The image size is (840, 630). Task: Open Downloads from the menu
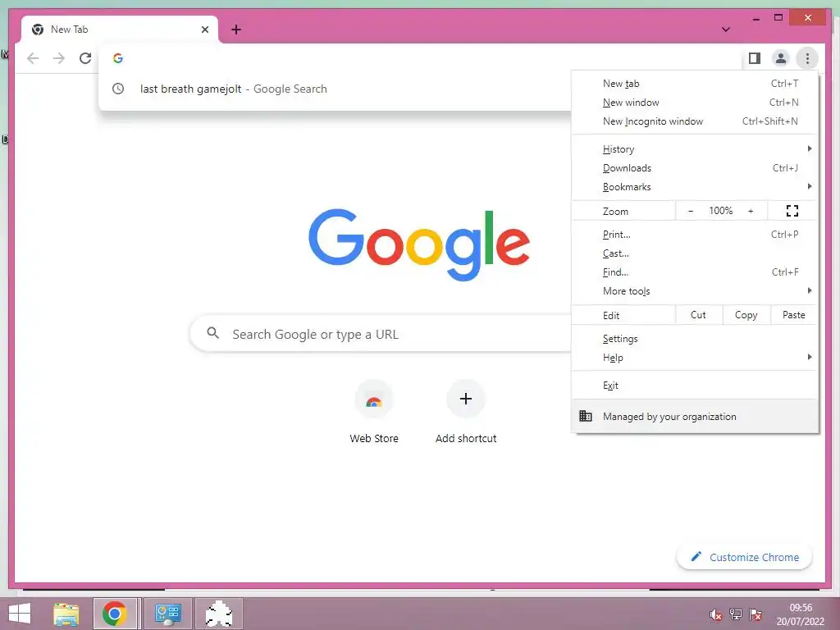tap(695, 168)
